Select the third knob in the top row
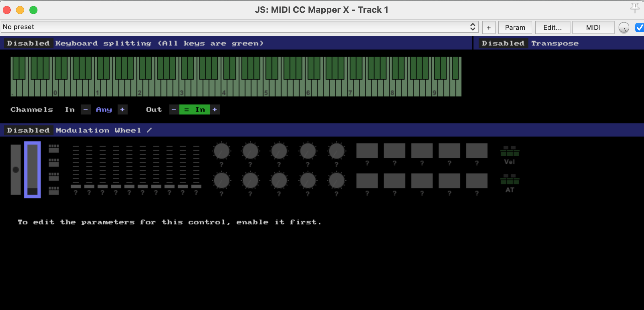The image size is (644, 310). click(279, 151)
